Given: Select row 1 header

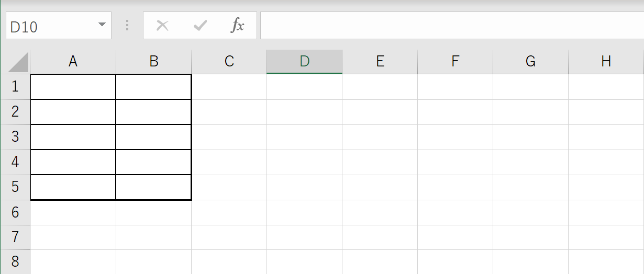Looking at the screenshot, I should click(15, 87).
